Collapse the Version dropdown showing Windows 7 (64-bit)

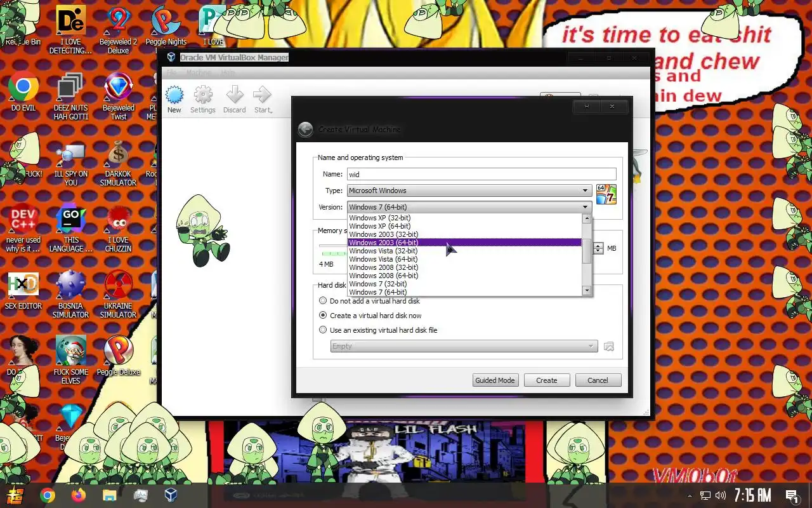(469, 207)
